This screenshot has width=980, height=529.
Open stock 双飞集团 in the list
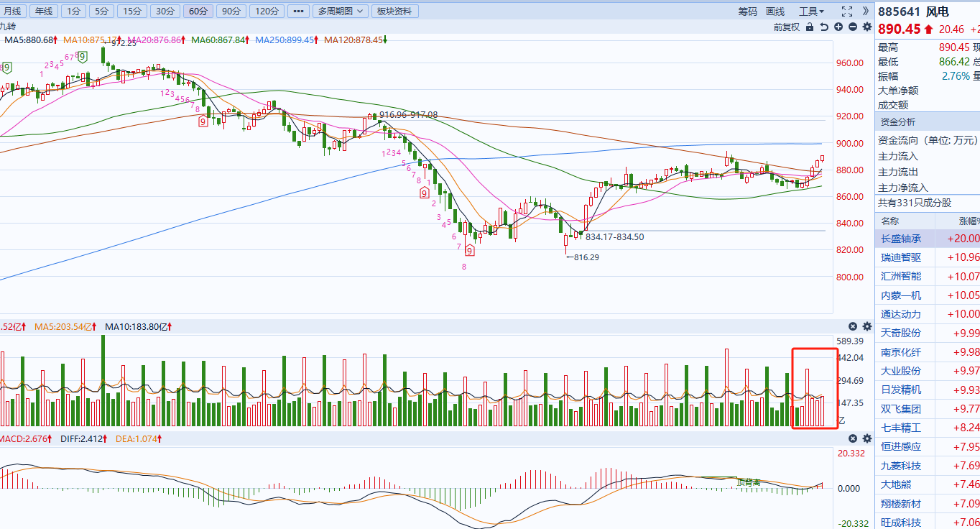(901, 409)
